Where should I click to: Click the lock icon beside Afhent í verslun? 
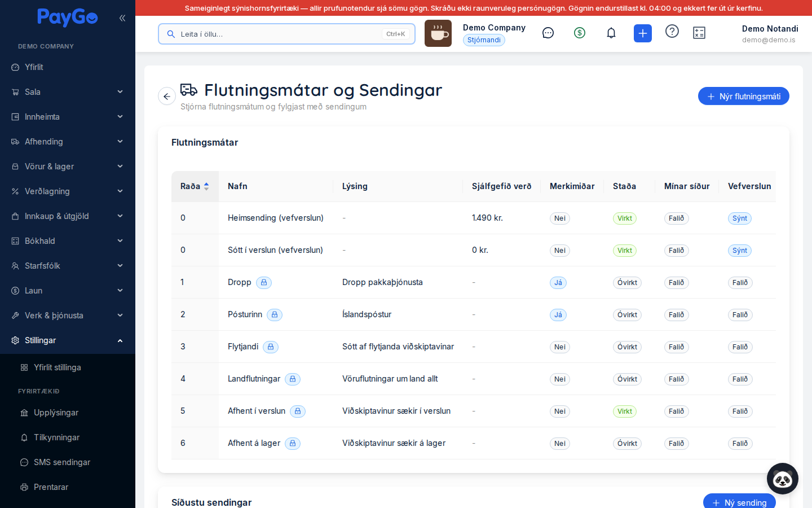point(298,411)
